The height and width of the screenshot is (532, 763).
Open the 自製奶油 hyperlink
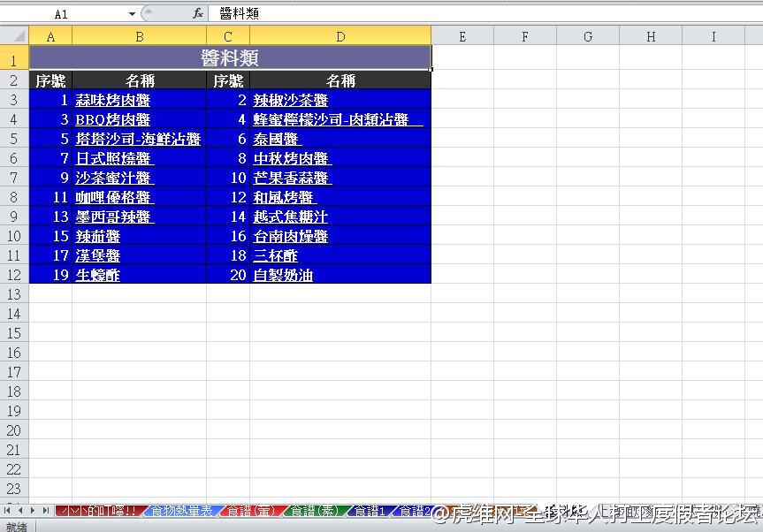pyautogui.click(x=283, y=275)
